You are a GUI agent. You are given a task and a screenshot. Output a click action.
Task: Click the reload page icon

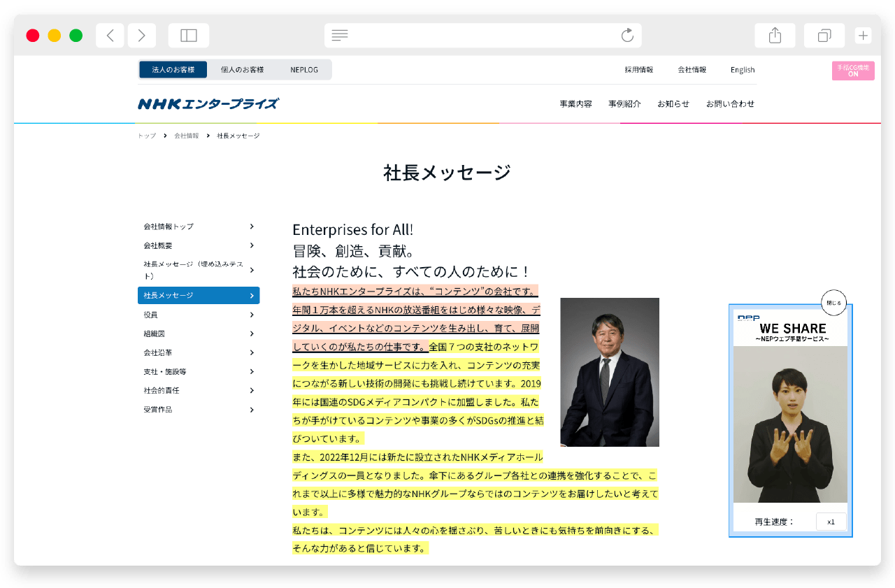[627, 36]
